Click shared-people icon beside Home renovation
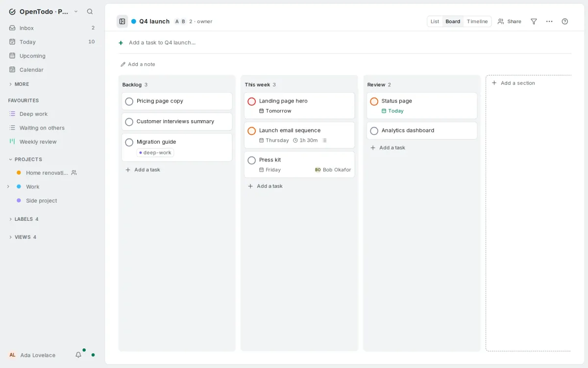The width and height of the screenshot is (588, 368). (x=74, y=173)
